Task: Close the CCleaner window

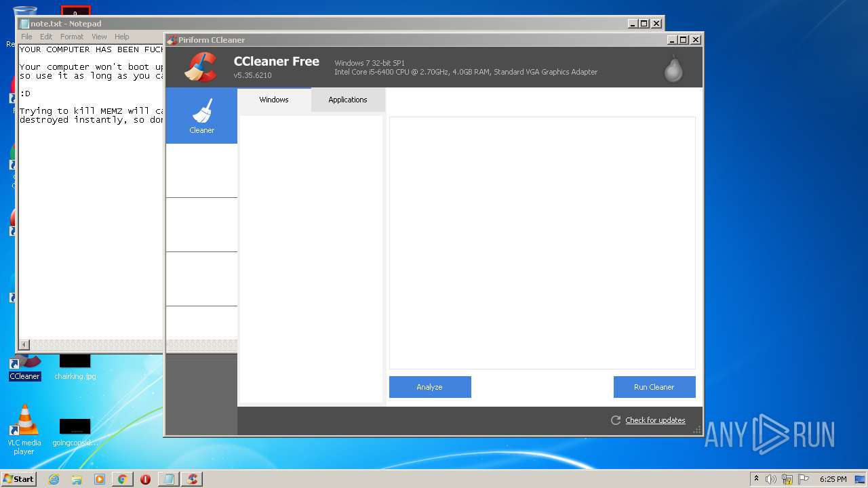Action: [x=696, y=40]
